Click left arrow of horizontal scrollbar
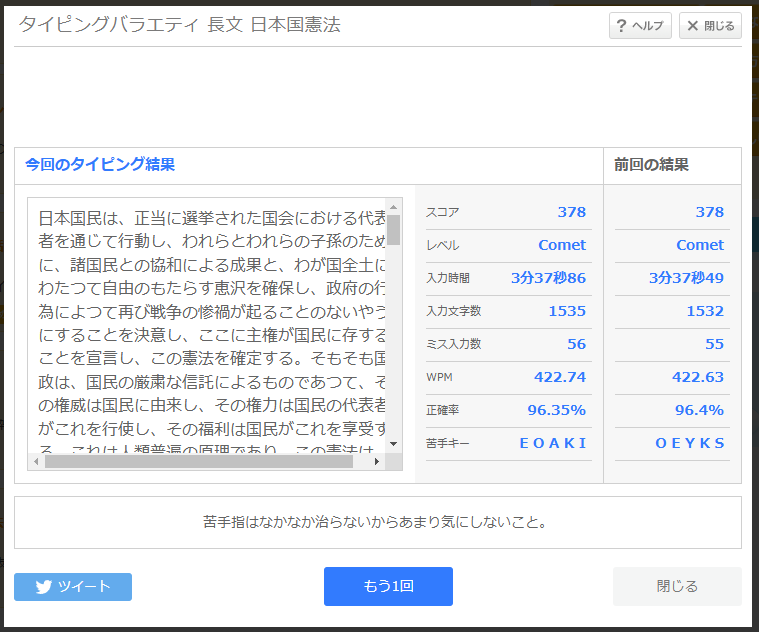 [37, 461]
